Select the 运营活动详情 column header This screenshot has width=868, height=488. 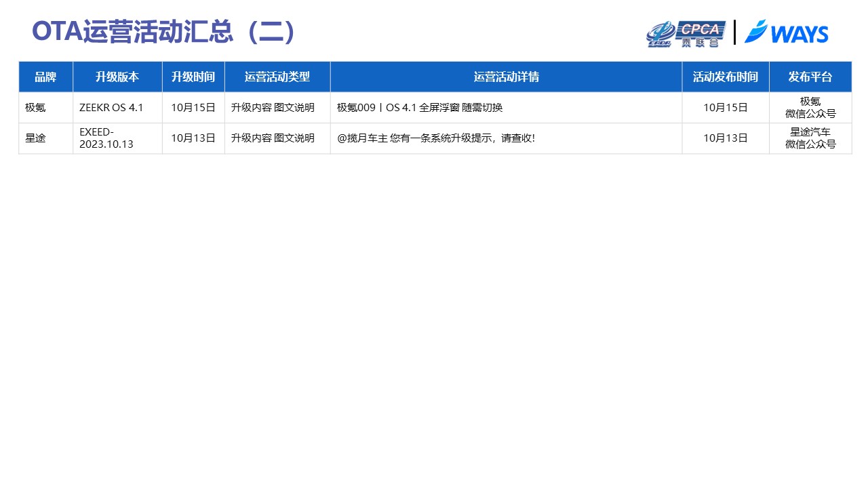click(506, 77)
